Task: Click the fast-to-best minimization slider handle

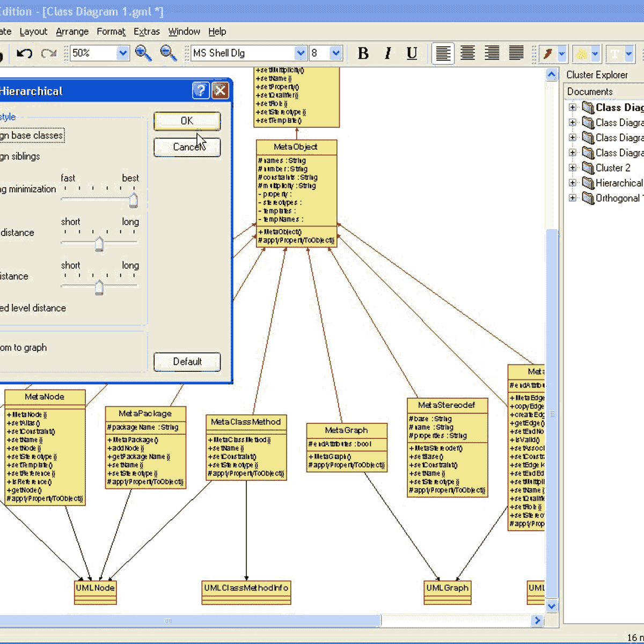Action: tap(133, 200)
